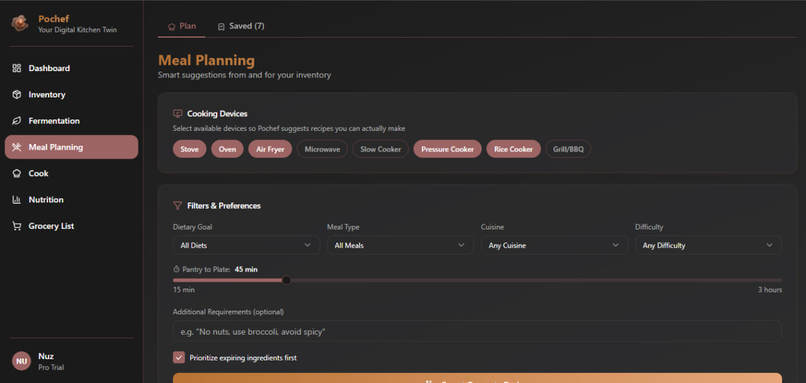Open the Nuz Pro Trial profile
The image size is (806, 383).
[x=71, y=361]
